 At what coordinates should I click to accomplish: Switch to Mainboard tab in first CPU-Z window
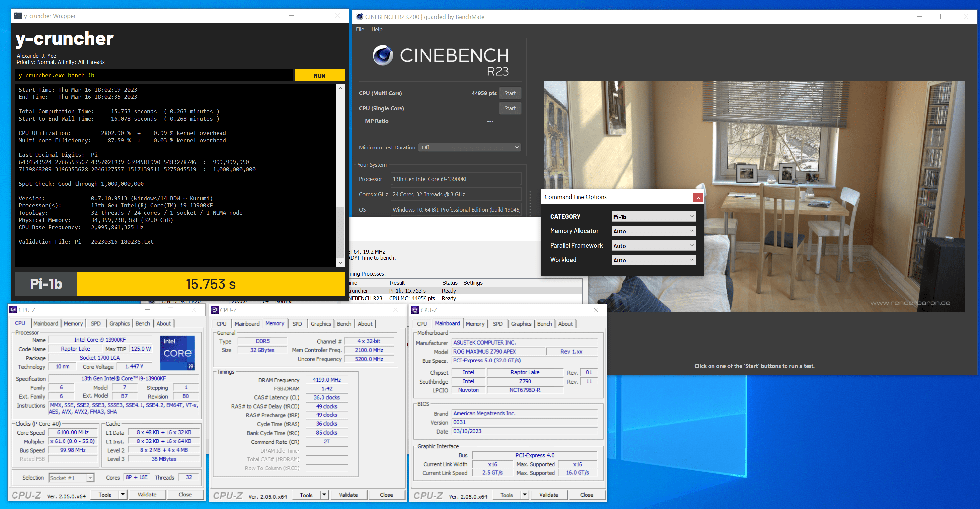pyautogui.click(x=46, y=323)
